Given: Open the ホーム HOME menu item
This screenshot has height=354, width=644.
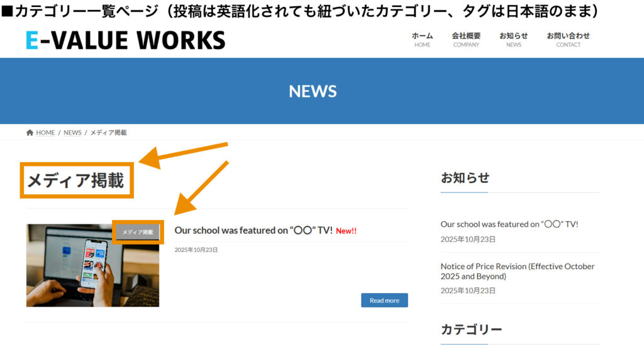Looking at the screenshot, I should tap(422, 40).
